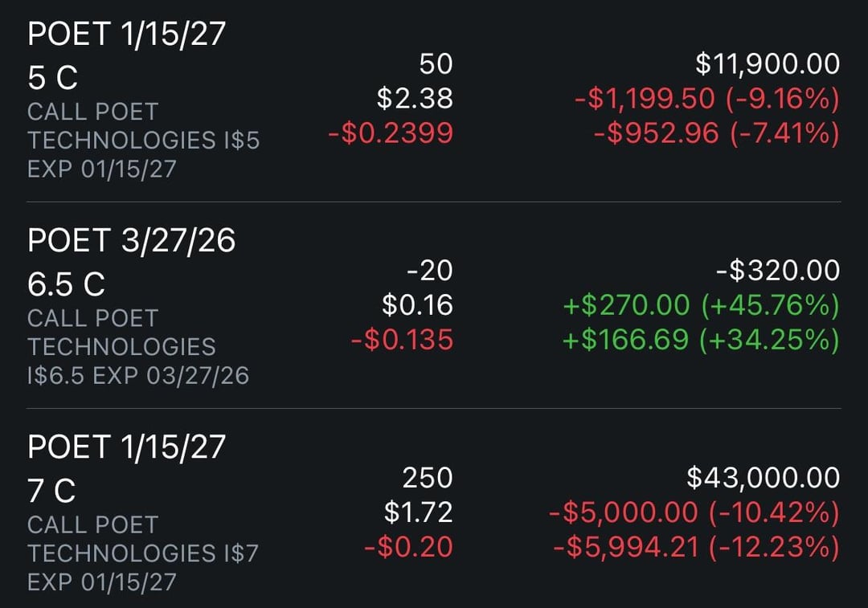Select the 6.5 C strike label

click(67, 284)
